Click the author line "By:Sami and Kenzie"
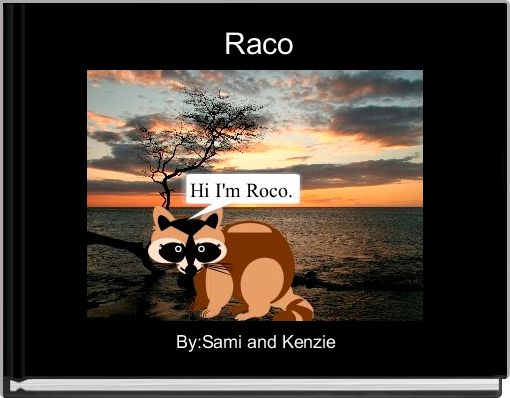Viewport: 510px width, 398px height. (256, 342)
